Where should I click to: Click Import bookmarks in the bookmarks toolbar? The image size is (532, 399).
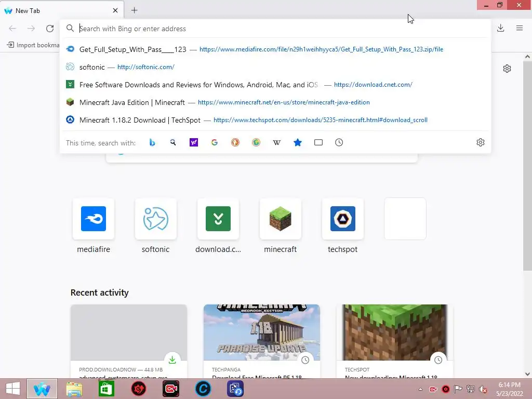(33, 45)
